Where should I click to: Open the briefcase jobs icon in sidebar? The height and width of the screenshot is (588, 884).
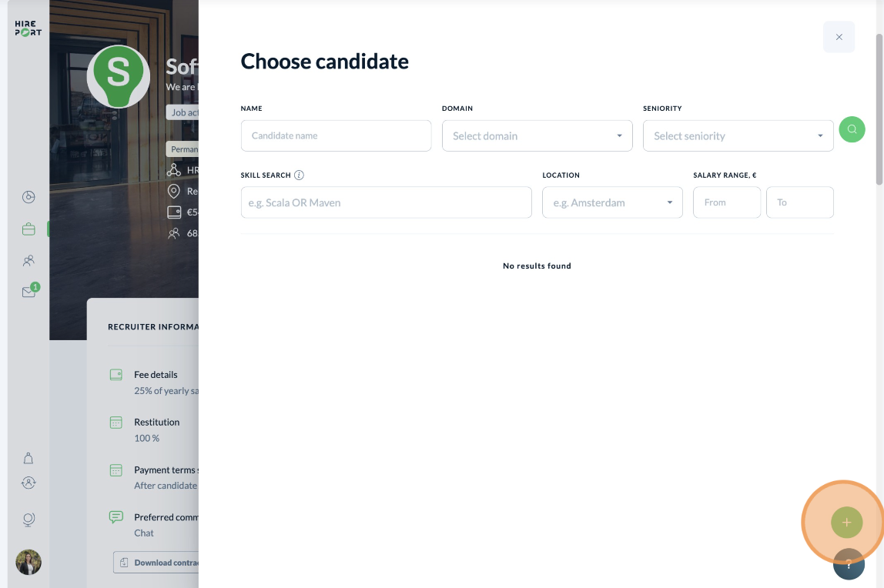[28, 229]
